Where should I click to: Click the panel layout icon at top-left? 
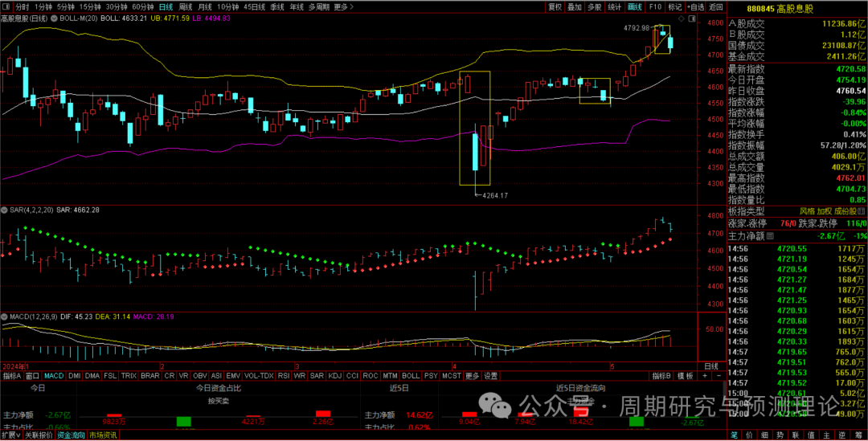point(6,6)
